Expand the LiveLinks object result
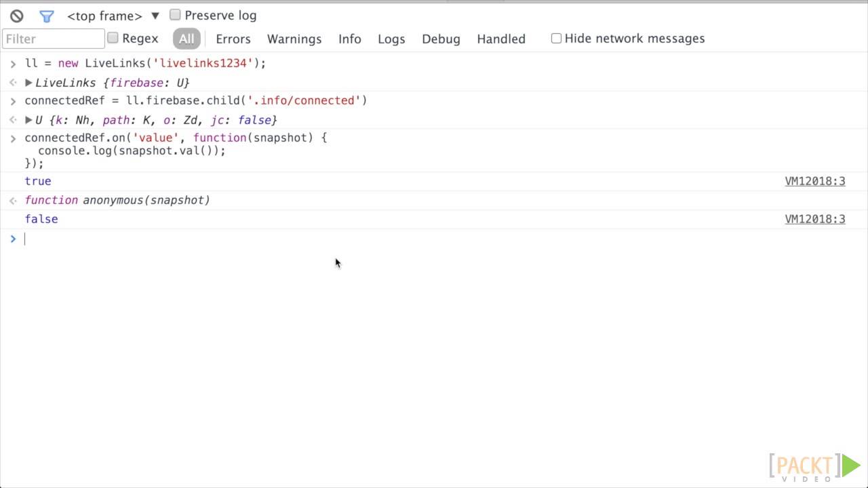This screenshot has height=488, width=868. click(x=28, y=83)
